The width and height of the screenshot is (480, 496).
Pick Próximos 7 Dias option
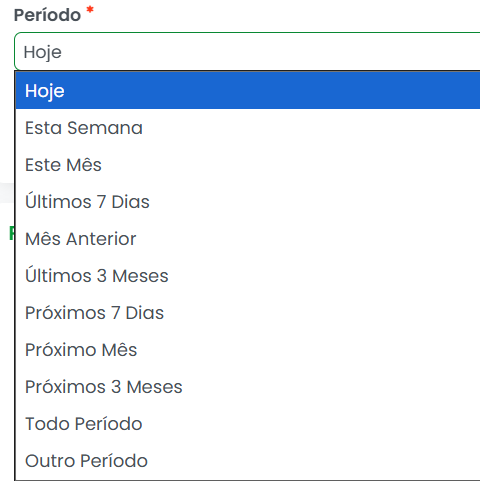(248, 313)
